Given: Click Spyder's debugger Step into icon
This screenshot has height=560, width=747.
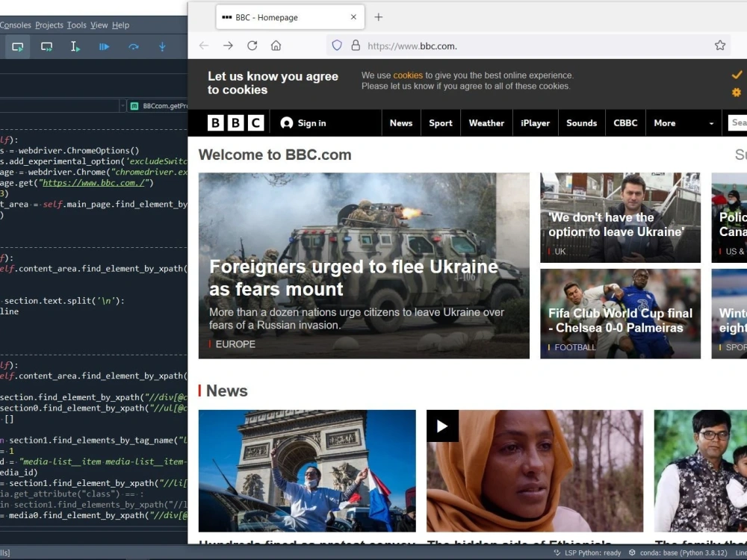Looking at the screenshot, I should tap(162, 46).
